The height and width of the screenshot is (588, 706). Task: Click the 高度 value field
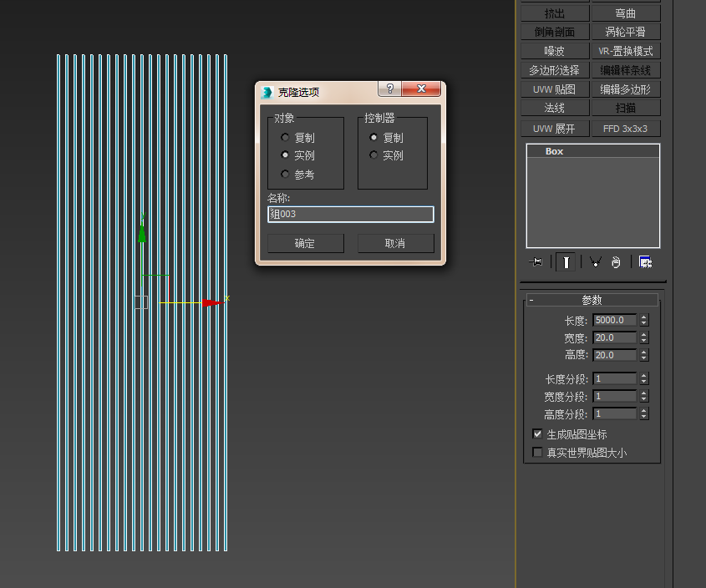pos(615,355)
